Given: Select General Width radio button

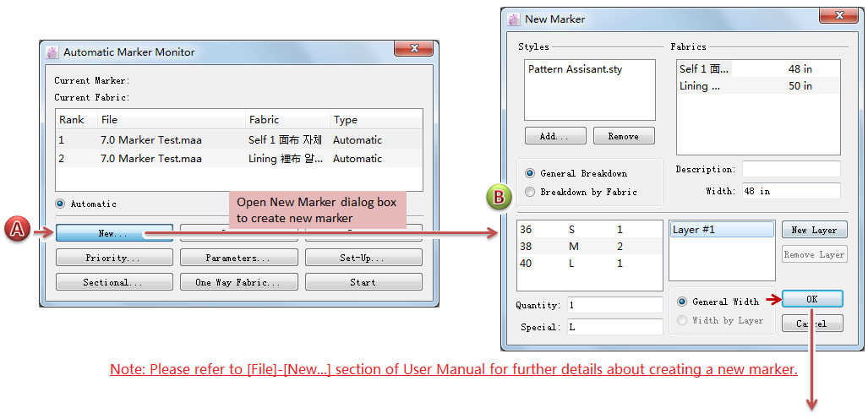Looking at the screenshot, I should tap(682, 302).
